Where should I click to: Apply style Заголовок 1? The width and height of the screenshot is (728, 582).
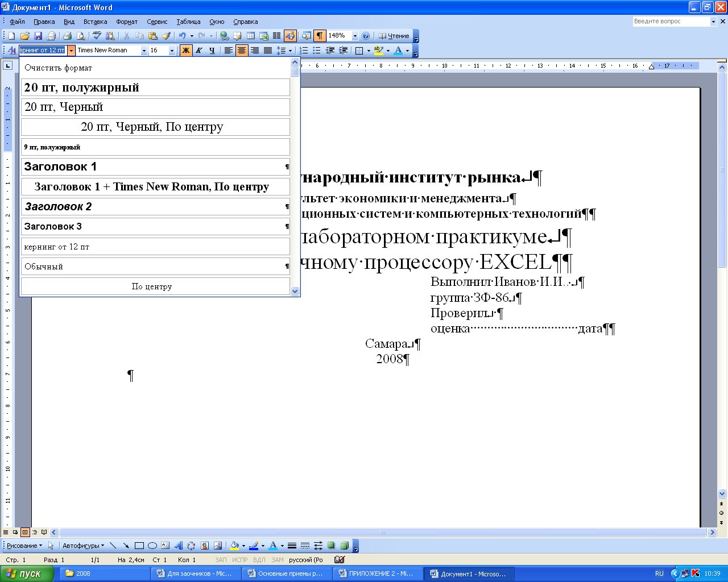click(x=155, y=167)
